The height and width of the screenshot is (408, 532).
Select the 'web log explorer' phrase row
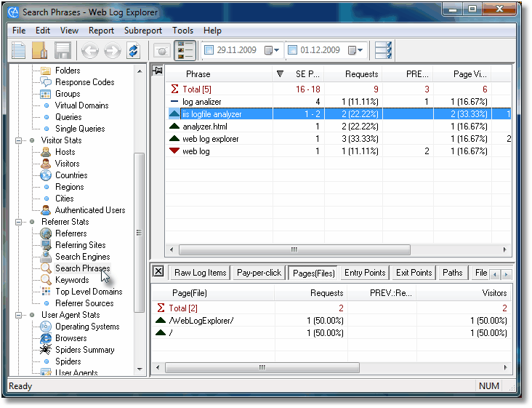(338, 139)
